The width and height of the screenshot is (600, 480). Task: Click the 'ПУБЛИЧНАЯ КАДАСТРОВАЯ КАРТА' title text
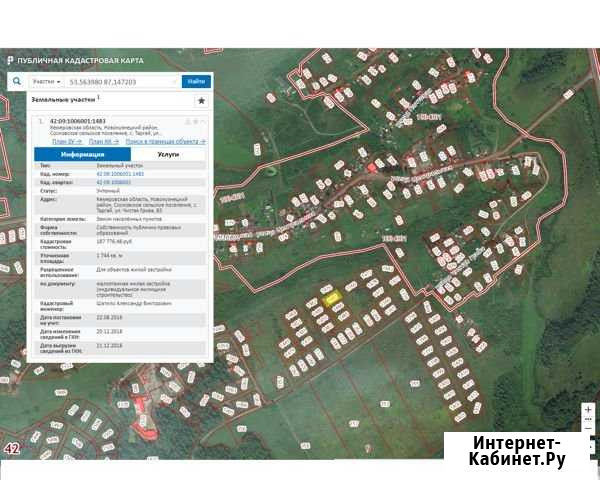80,61
